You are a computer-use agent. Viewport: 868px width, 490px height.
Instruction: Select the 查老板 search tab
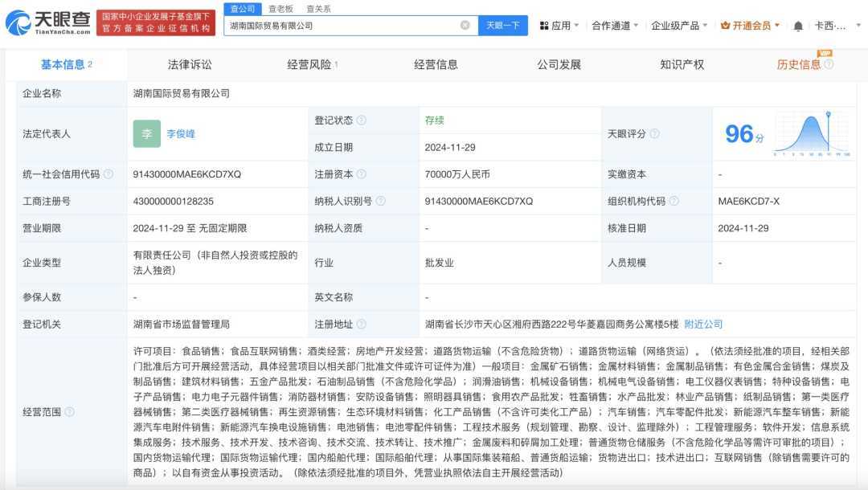tap(280, 9)
